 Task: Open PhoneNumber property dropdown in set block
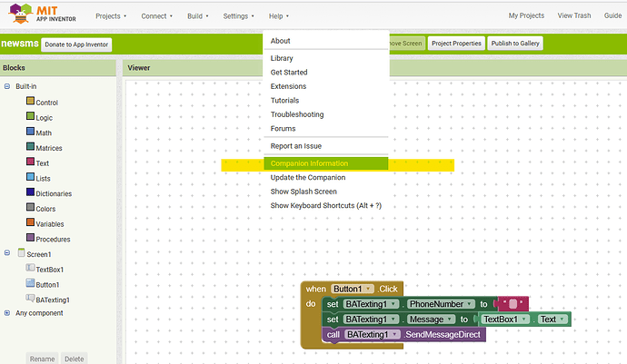click(x=469, y=304)
